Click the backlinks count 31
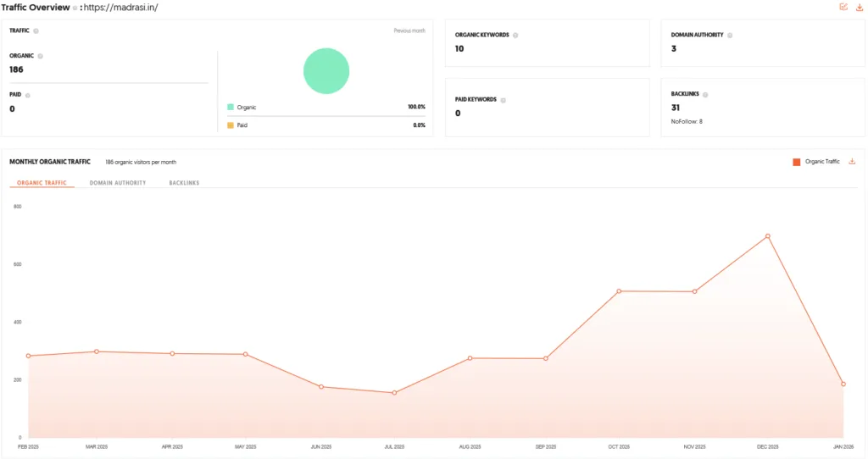The height and width of the screenshot is (459, 868). [x=676, y=108]
